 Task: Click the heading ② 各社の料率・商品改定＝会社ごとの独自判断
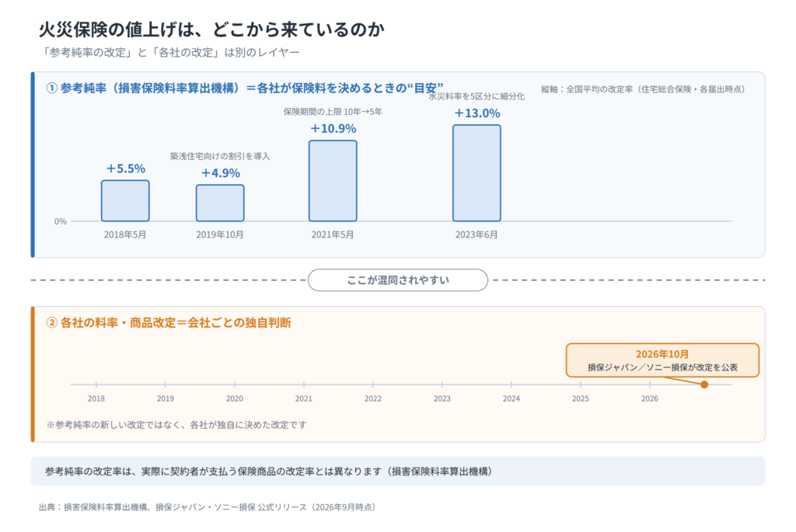[169, 322]
